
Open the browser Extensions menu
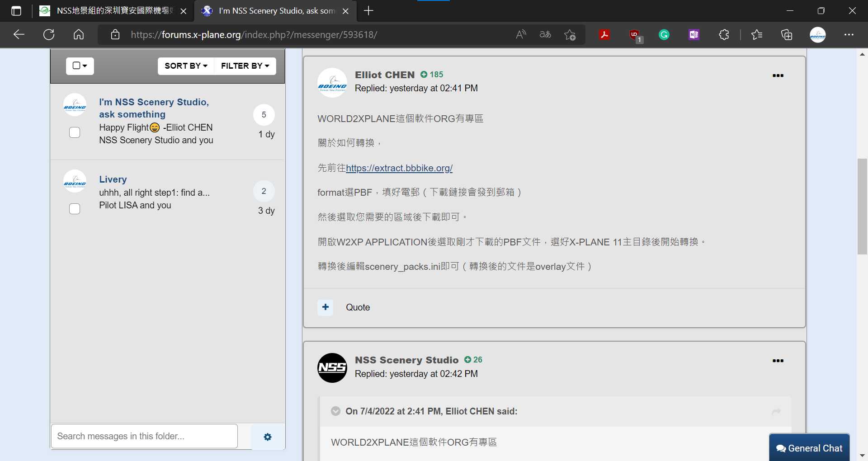click(724, 35)
